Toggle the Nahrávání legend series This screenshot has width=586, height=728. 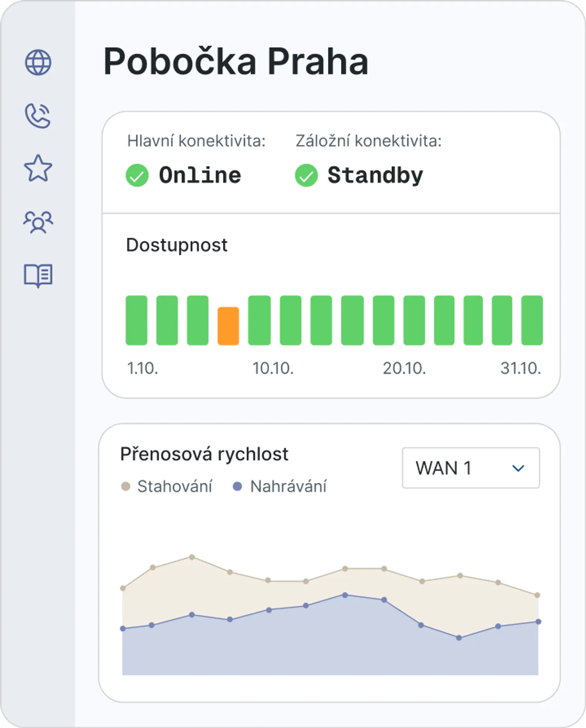click(280, 486)
